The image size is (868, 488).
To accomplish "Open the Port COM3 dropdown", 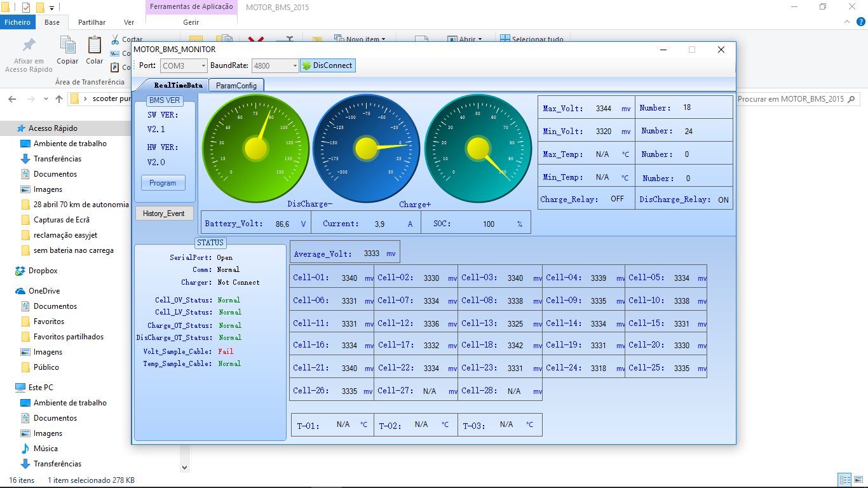I will (x=183, y=65).
